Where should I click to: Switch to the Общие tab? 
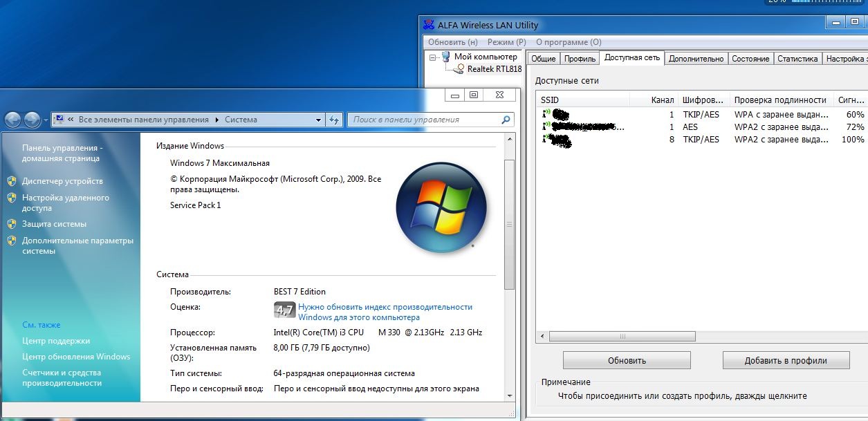pos(543,59)
